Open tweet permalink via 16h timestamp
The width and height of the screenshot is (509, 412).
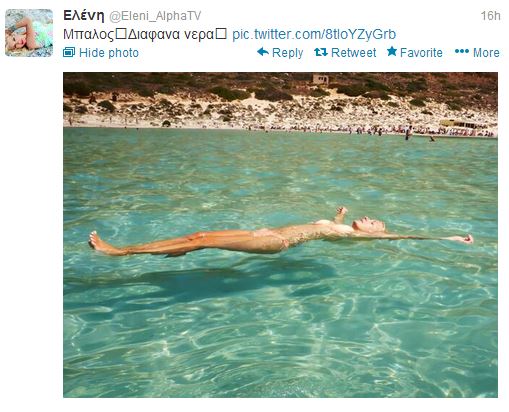click(x=490, y=16)
